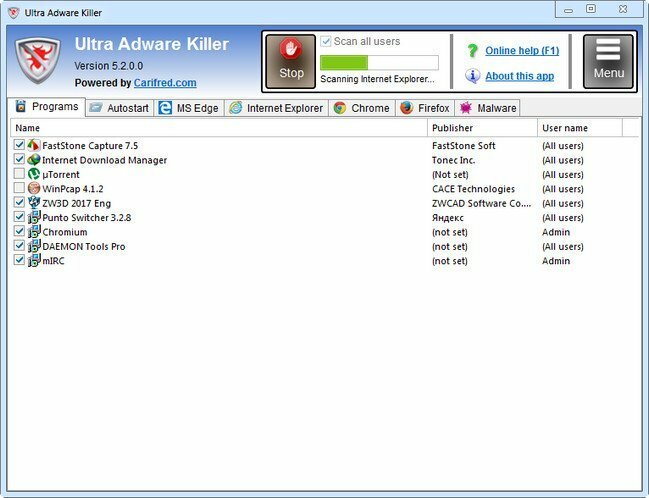Screen dimensions: 649x498
Task: Click the WinPcap program icon
Action: (x=33, y=189)
